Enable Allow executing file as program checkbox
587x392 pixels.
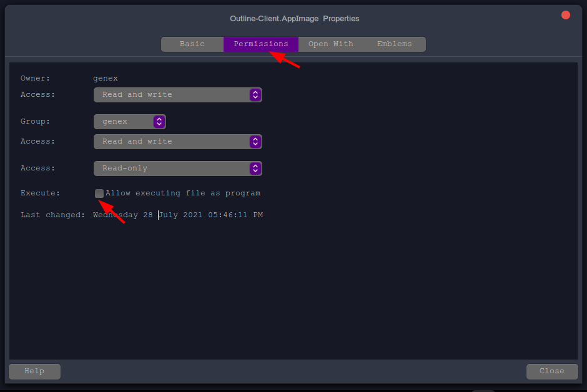click(x=99, y=194)
